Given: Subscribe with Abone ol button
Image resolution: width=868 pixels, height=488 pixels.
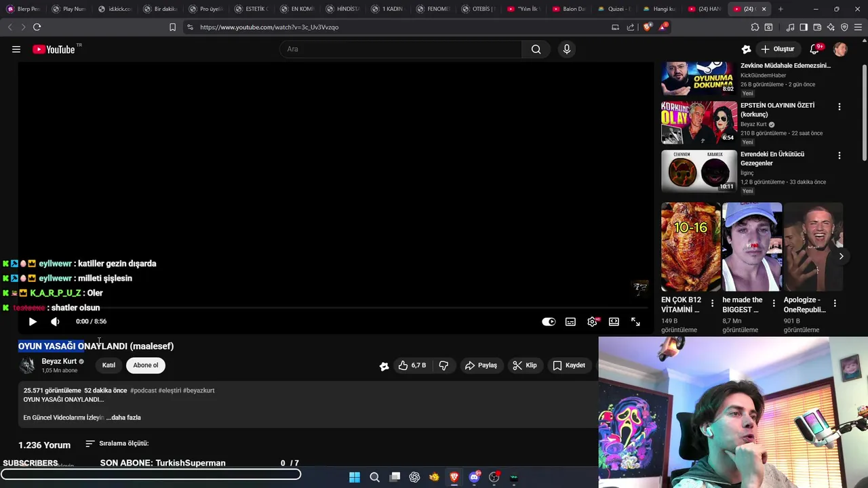Looking at the screenshot, I should click(146, 365).
